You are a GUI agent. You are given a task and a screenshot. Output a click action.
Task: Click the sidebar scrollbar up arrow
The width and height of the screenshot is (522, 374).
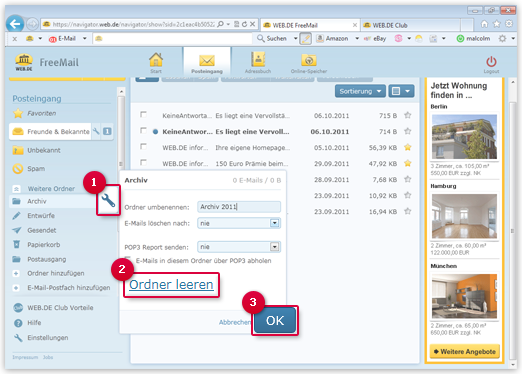point(121,91)
